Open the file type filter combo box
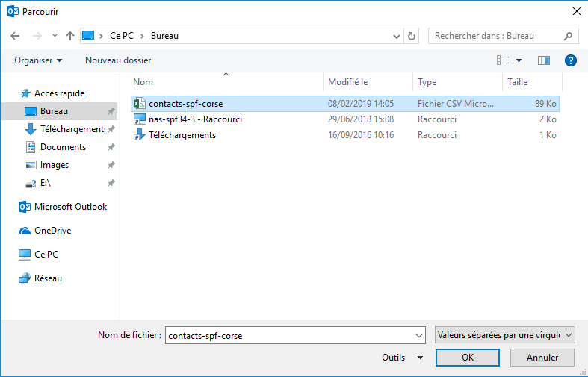Screen dimensions: 588x377 (x=505, y=335)
